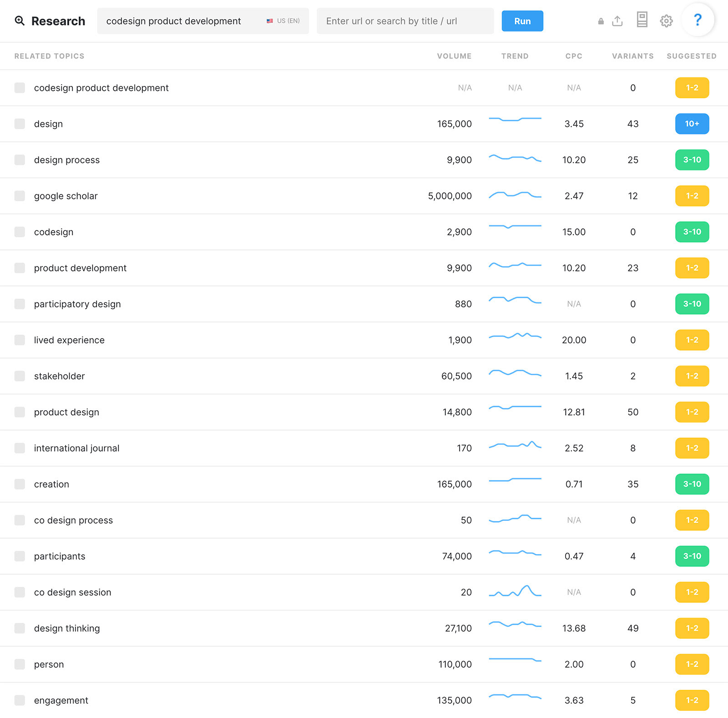Click the 3-10 badge for participants
The width and height of the screenshot is (728, 718).
692,556
